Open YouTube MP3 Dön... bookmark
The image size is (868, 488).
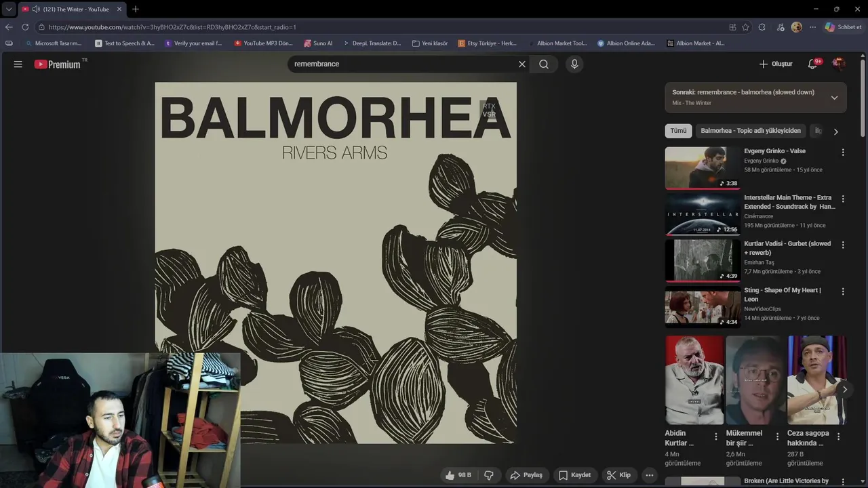click(263, 43)
